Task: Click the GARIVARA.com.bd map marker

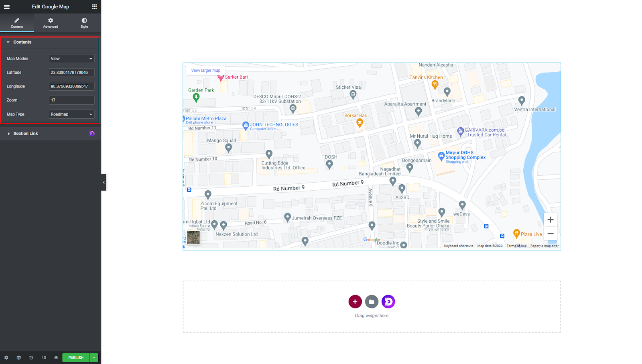Action: pos(461,131)
